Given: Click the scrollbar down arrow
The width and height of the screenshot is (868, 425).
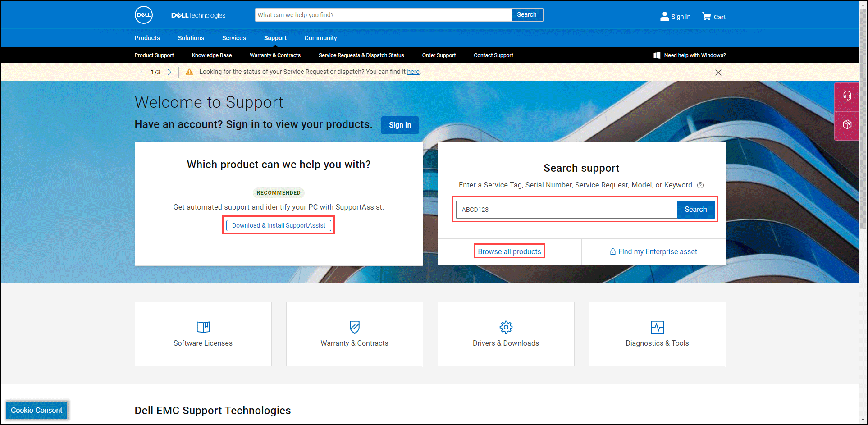Looking at the screenshot, I should 863,420.
